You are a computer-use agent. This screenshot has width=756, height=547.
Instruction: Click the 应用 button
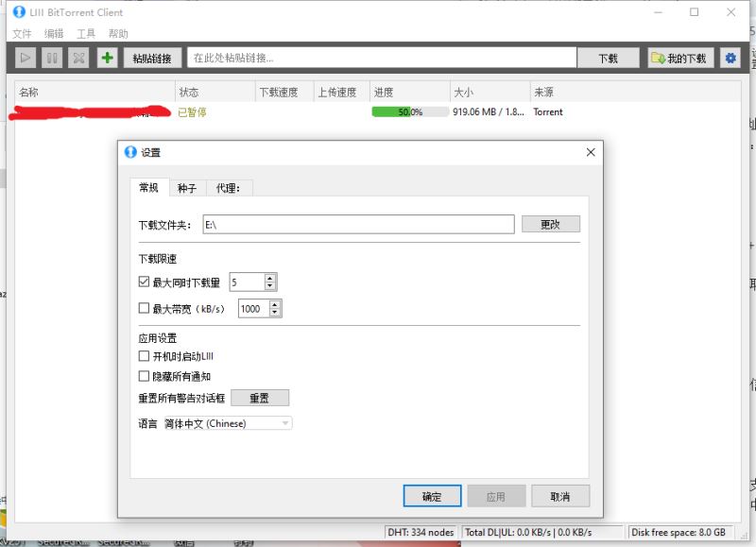coord(496,496)
